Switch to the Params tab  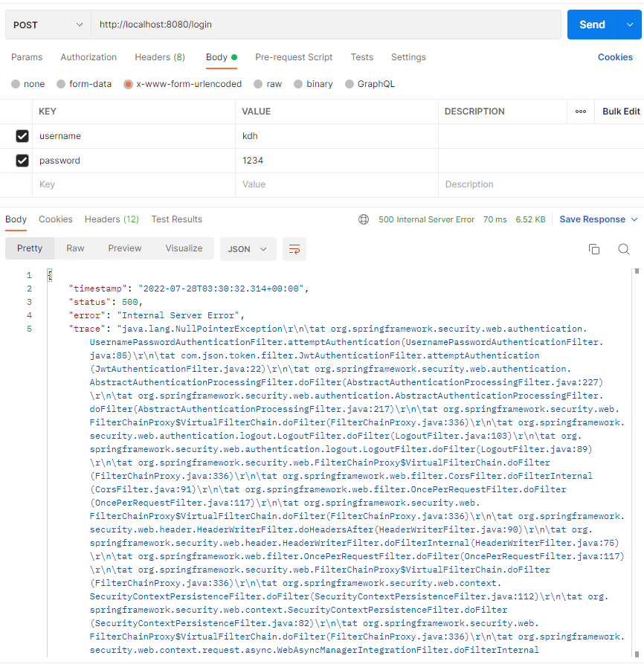27,57
